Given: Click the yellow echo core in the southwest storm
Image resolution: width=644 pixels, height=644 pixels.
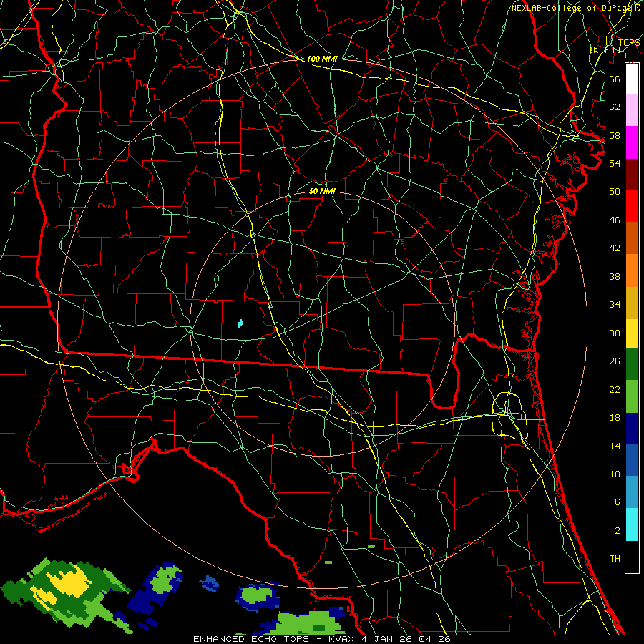Looking at the screenshot, I should pyautogui.click(x=70, y=582).
